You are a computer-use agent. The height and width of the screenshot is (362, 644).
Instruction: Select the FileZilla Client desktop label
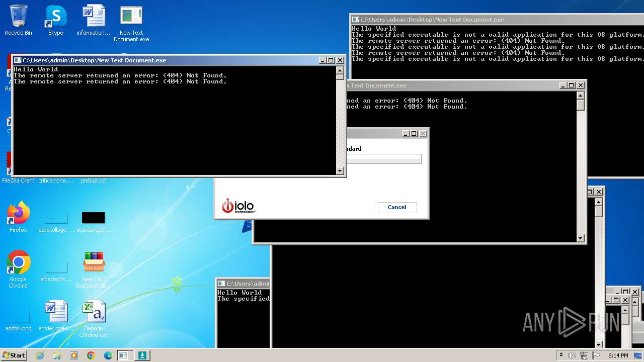tap(18, 180)
